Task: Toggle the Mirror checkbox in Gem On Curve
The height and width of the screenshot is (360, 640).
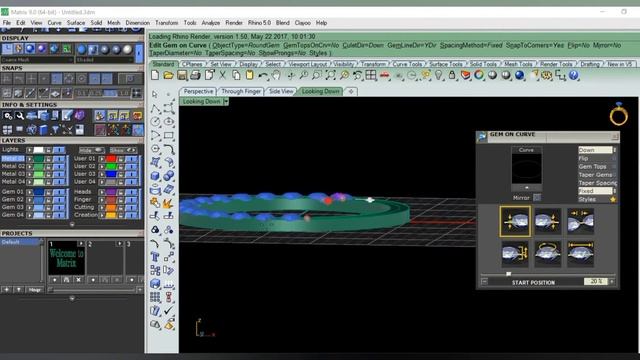Action: click(537, 198)
